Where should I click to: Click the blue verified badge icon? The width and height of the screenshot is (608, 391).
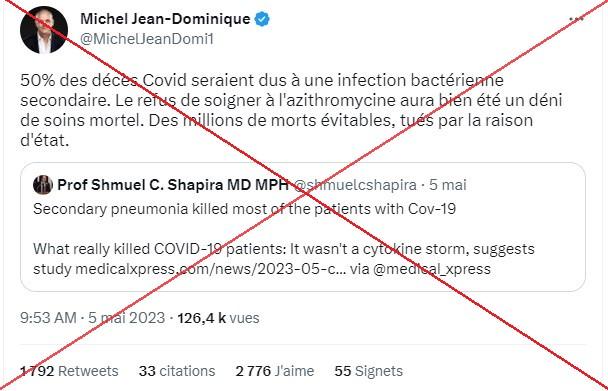click(262, 19)
